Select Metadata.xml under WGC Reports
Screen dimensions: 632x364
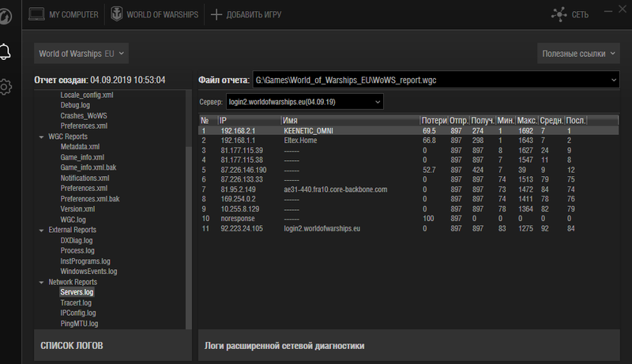pyautogui.click(x=80, y=147)
